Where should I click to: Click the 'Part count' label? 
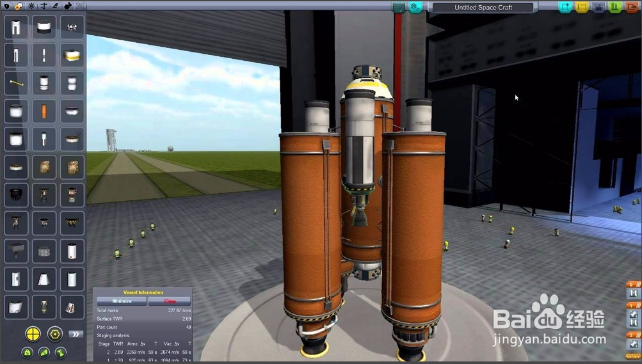click(107, 327)
